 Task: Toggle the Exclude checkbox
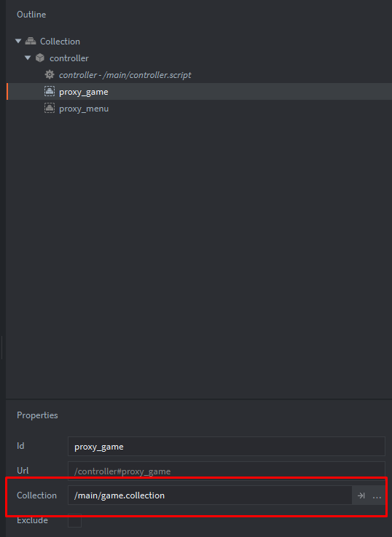tap(74, 520)
